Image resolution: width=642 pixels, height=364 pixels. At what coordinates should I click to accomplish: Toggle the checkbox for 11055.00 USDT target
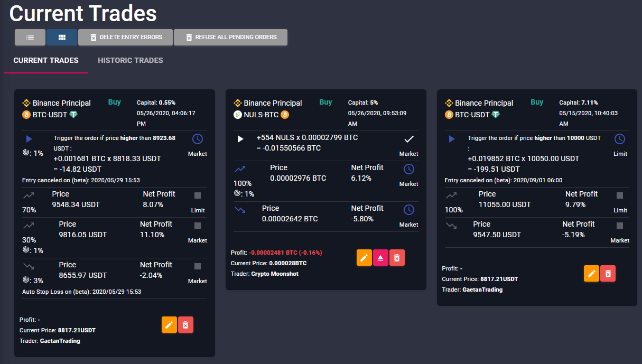pyautogui.click(x=620, y=195)
